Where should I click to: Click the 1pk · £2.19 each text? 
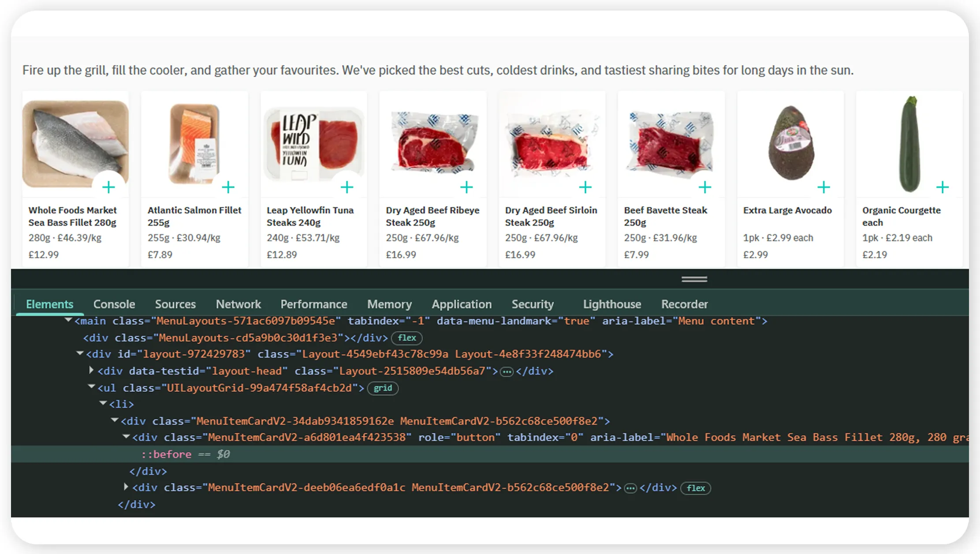897,238
